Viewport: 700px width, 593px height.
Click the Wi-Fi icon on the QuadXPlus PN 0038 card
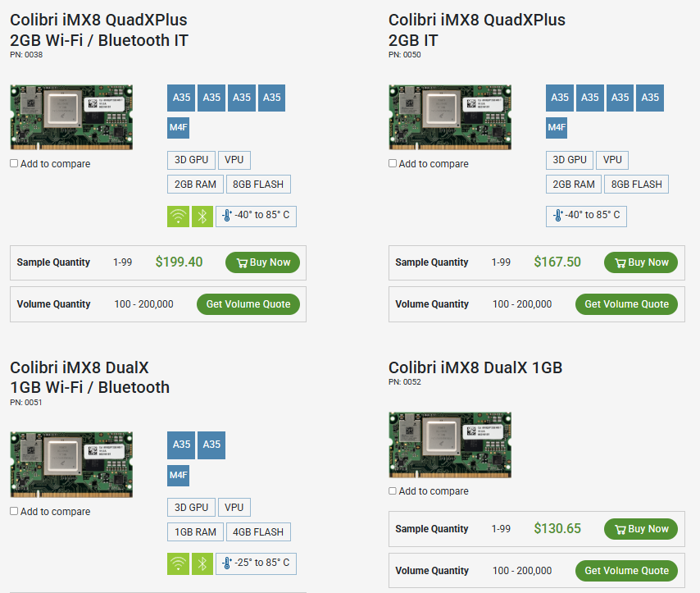tap(178, 217)
